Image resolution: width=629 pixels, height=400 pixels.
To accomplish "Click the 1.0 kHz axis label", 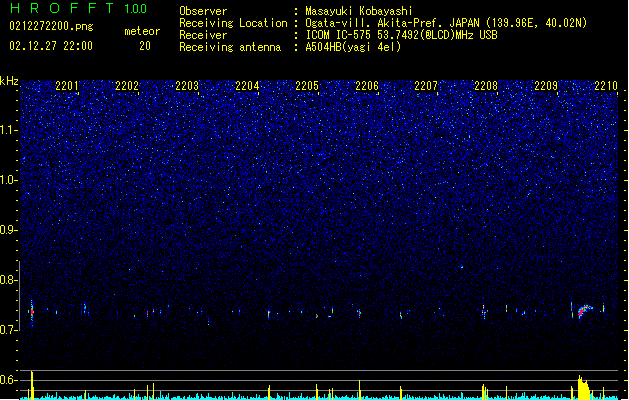I will click(x=8, y=180).
